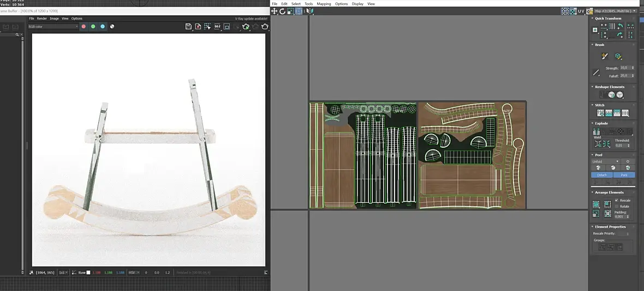The width and height of the screenshot is (644, 291).
Task: Click the Mirror tool in UV toolbar
Action: click(309, 11)
